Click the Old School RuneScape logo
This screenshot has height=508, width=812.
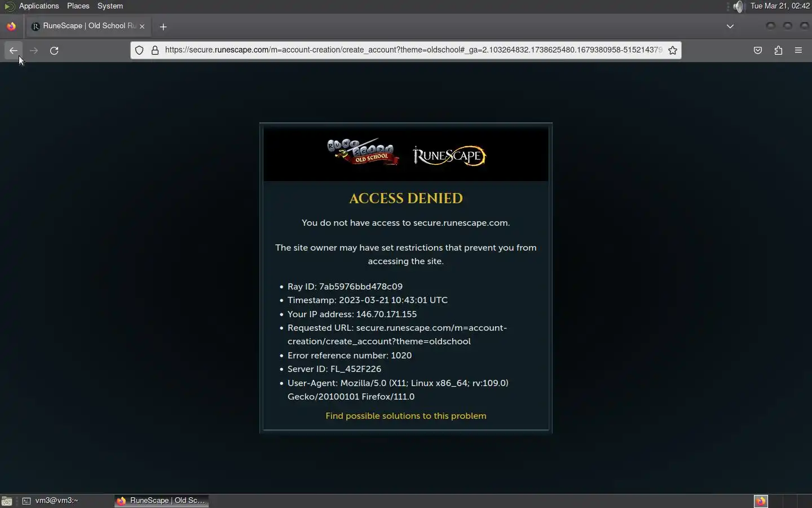363,151
